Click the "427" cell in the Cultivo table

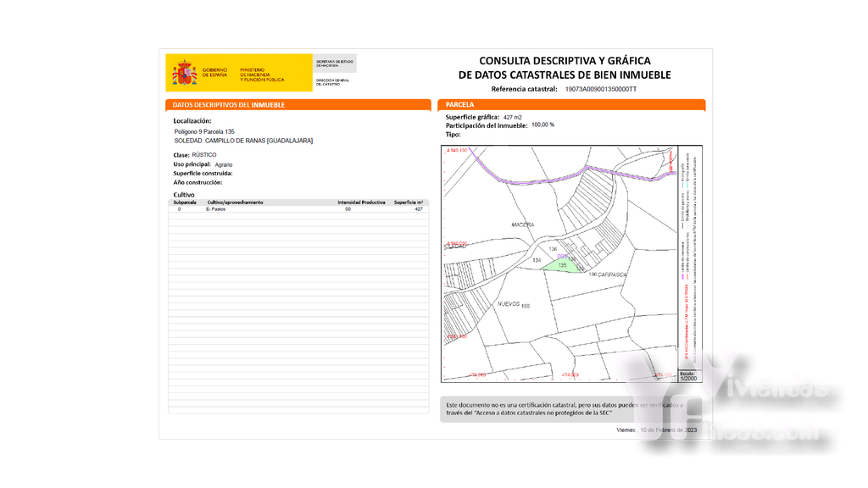(x=419, y=209)
